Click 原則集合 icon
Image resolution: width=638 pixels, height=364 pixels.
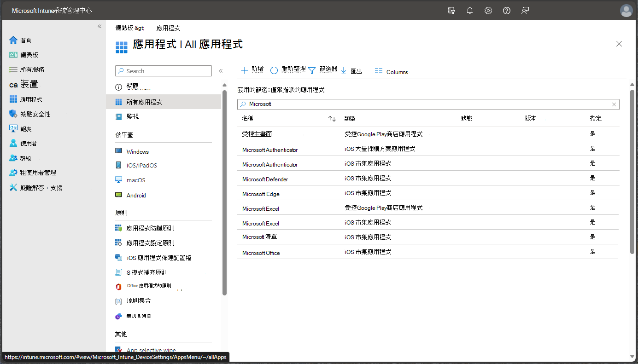(x=118, y=301)
